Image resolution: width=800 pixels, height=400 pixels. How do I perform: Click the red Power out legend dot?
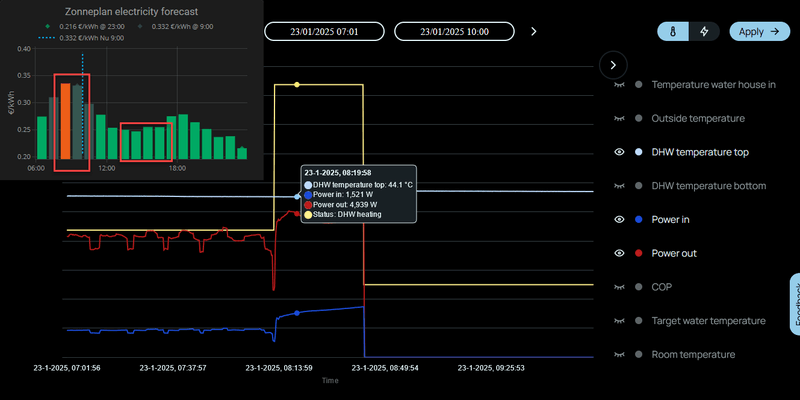coord(638,254)
